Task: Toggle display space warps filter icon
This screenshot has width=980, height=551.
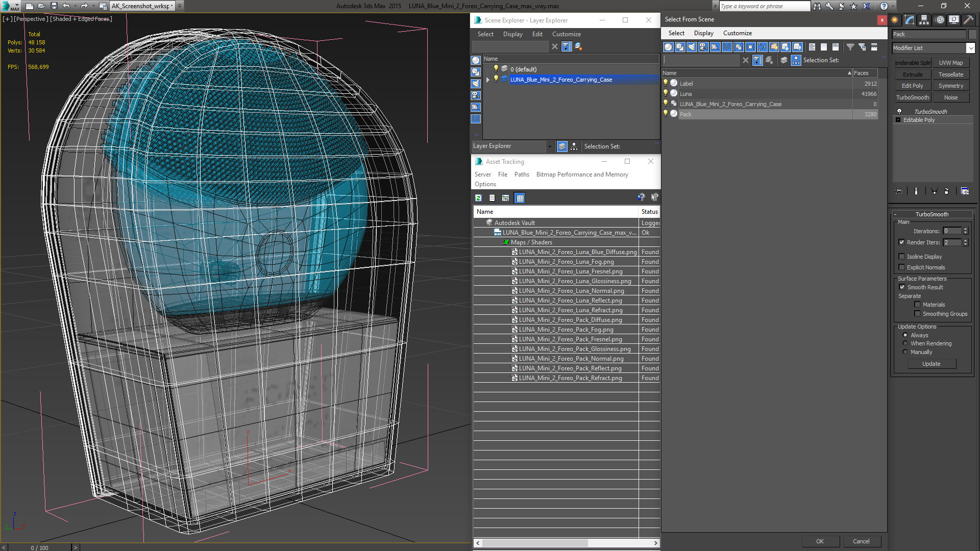Action: pos(727,47)
